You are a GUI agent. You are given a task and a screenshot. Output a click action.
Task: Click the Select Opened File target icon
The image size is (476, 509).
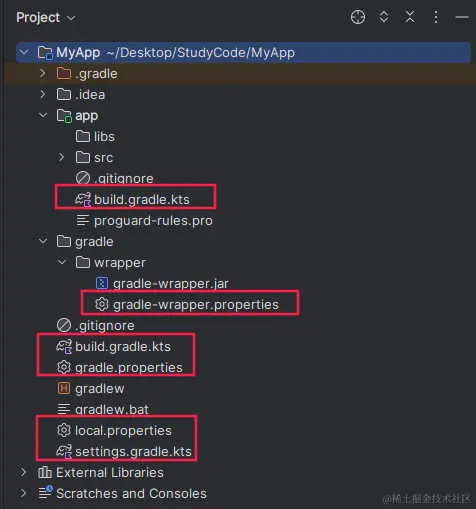358,17
